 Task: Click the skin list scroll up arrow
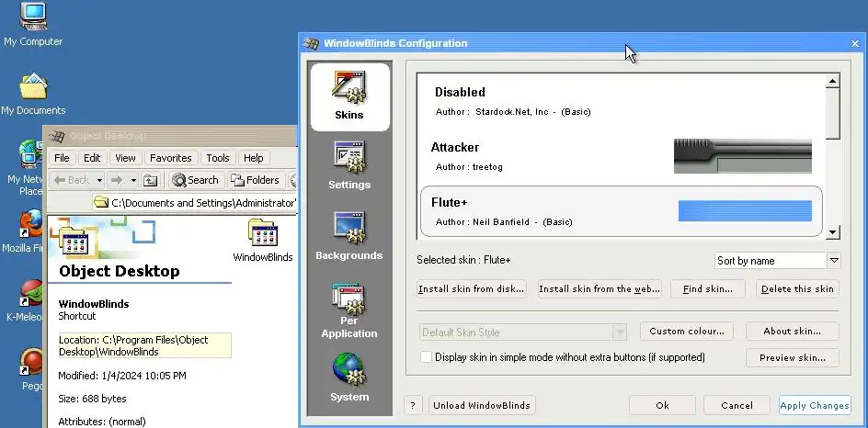832,82
